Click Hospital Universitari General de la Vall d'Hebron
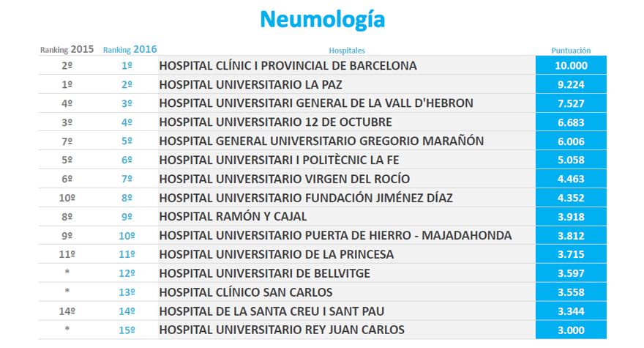The height and width of the screenshot is (348, 644). coord(315,103)
